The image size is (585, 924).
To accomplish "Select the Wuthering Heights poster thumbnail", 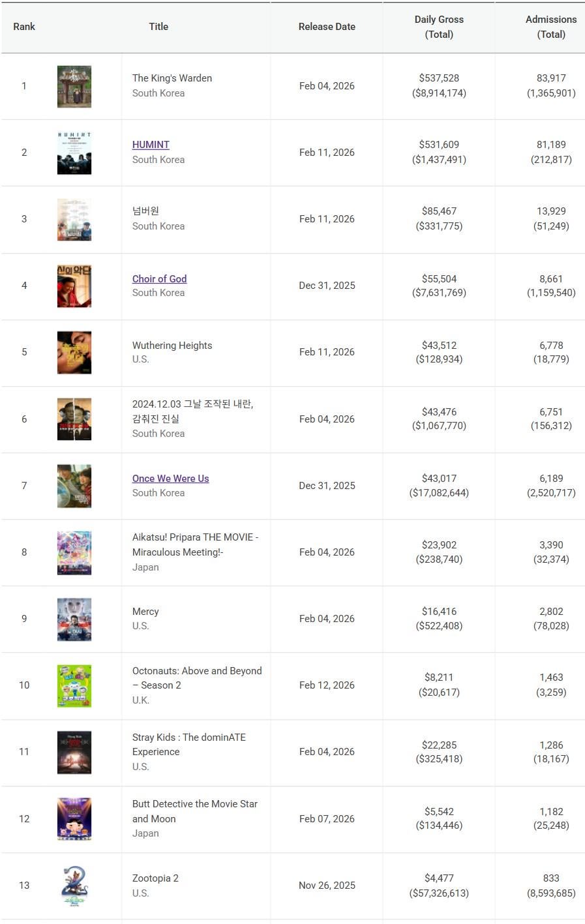I will point(74,352).
